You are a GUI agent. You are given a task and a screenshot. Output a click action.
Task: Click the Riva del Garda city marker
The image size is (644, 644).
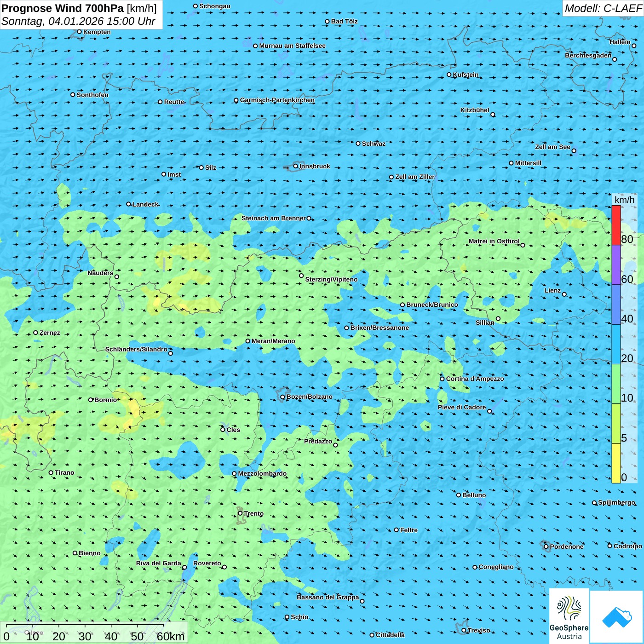(x=184, y=567)
